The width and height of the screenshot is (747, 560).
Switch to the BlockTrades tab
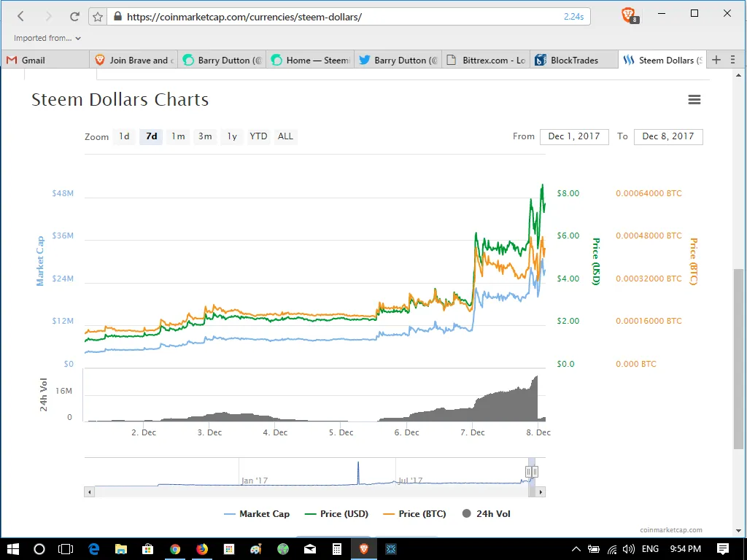click(575, 60)
